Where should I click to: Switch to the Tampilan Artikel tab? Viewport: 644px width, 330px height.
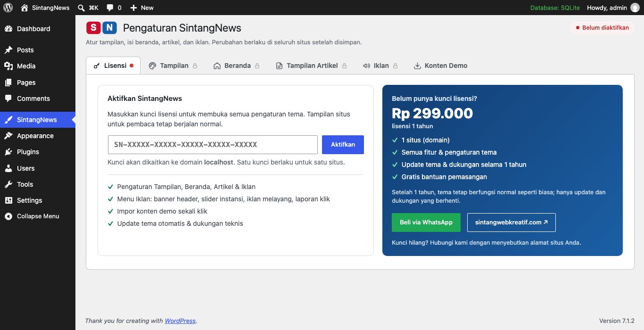[312, 66]
